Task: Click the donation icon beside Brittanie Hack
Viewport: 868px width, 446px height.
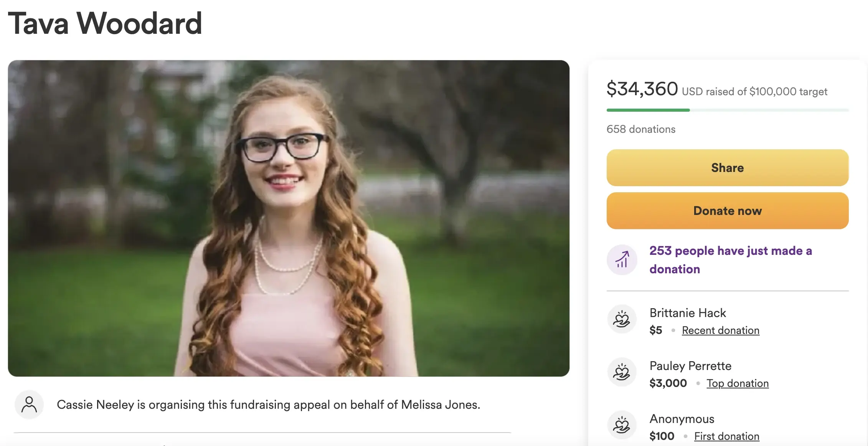Action: 622,319
